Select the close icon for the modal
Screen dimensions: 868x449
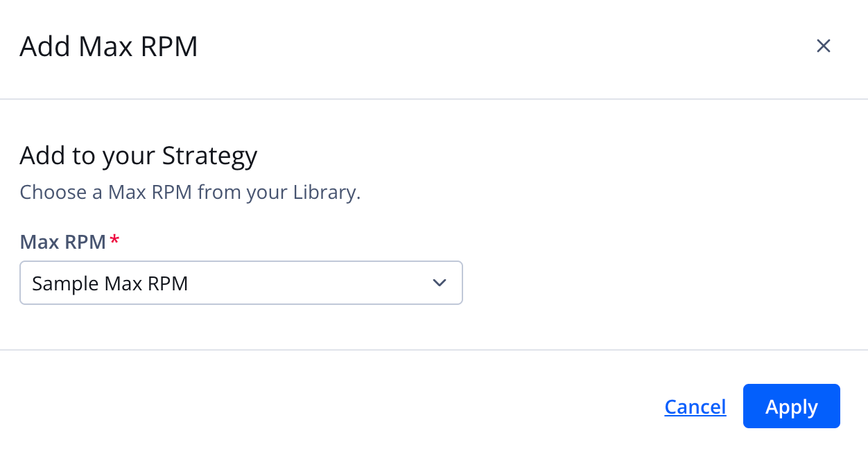pyautogui.click(x=824, y=46)
